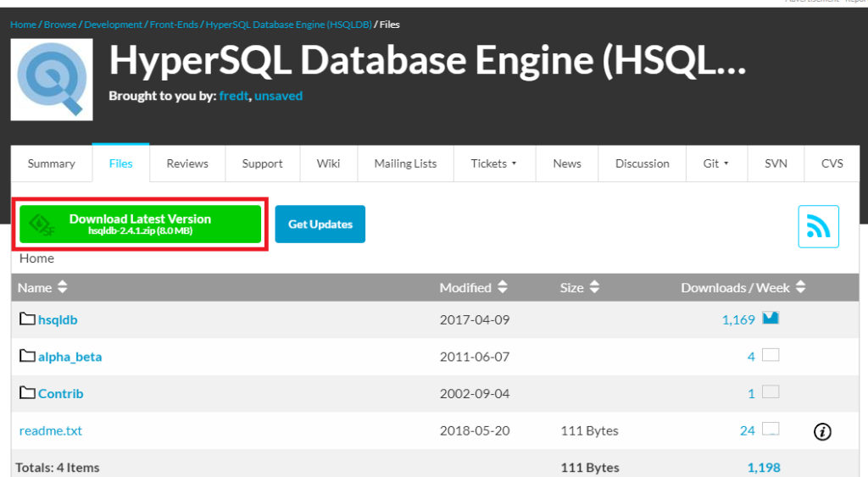Click readme.txt size 111 Bytes
Screen dimensions: 868x477
(590, 430)
